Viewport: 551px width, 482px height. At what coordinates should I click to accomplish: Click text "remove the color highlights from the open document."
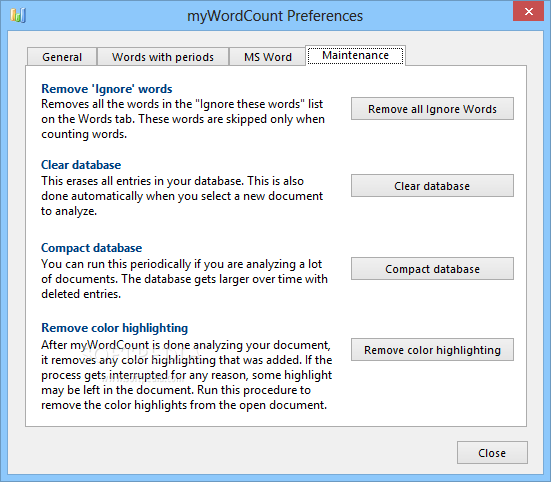coord(184,405)
